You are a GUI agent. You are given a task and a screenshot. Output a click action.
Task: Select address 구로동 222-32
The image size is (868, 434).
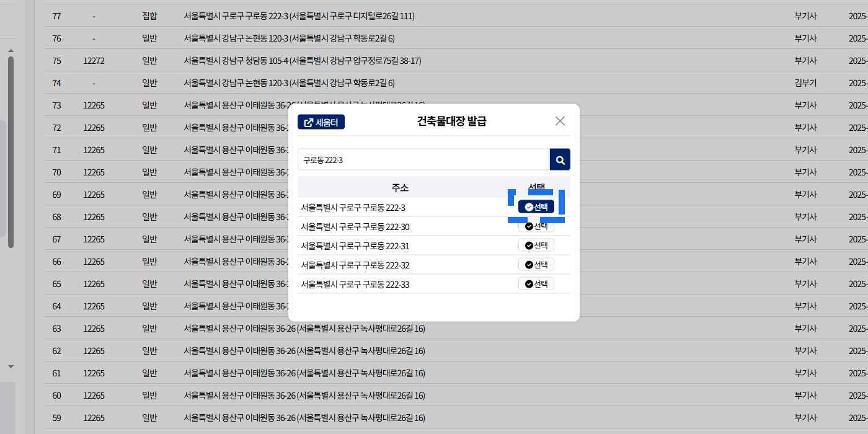click(x=536, y=265)
